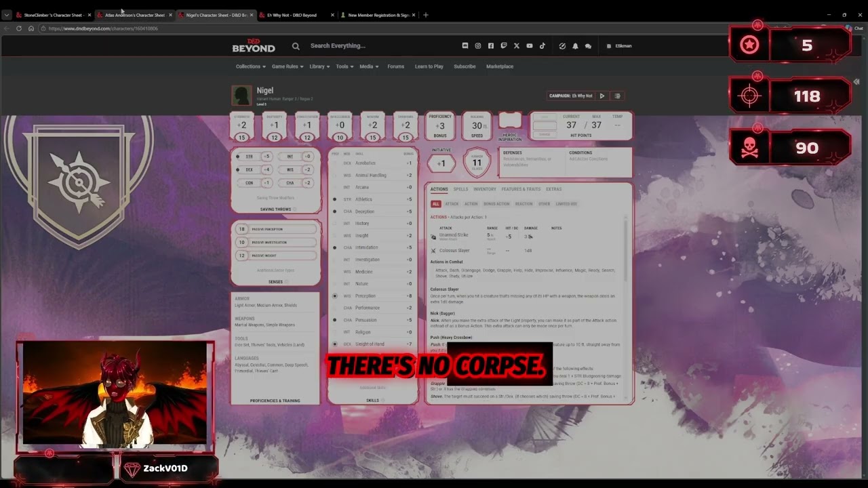Click the Athletics skill proficiency dot

pos(334,199)
